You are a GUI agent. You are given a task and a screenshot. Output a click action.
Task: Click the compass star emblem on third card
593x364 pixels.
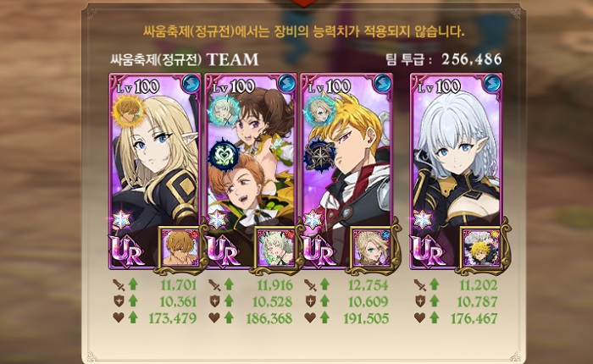click(x=320, y=156)
